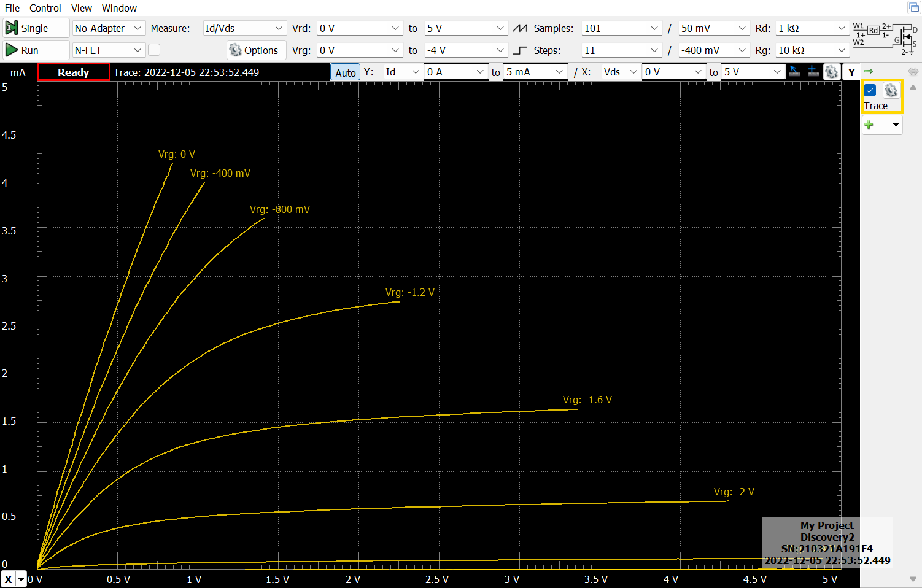Expand the arrow next to the X button
The width and height of the screenshot is (922, 588).
pos(21,579)
